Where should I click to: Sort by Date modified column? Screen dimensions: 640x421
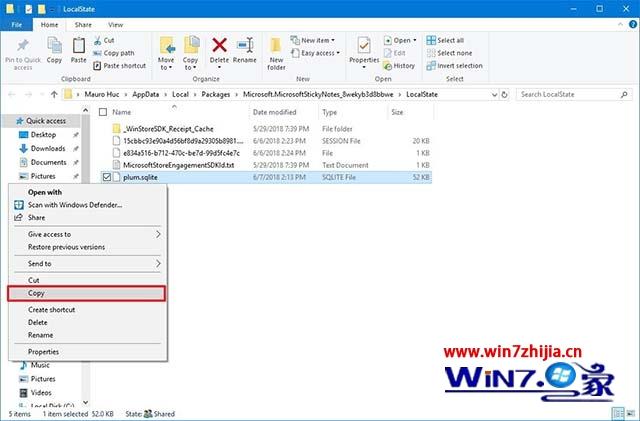pyautogui.click(x=283, y=112)
